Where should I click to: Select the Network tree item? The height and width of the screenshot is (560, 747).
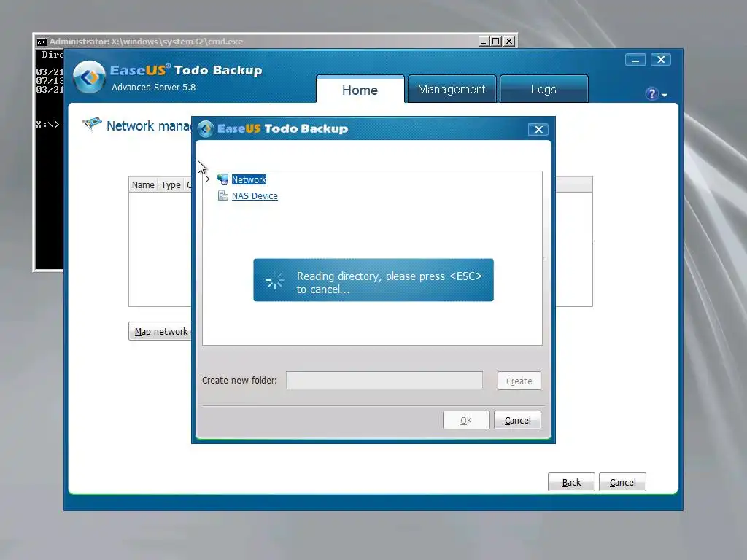point(249,179)
